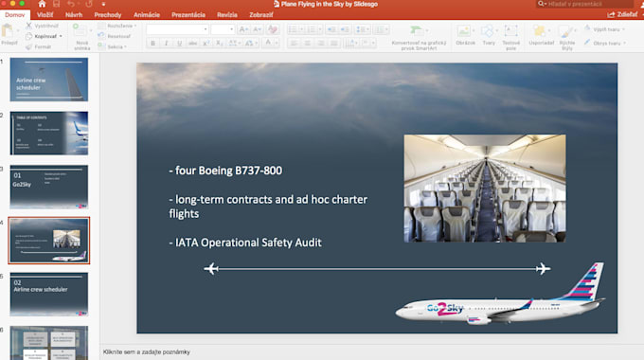The image size is (644, 360).
Task: Open the Revízia (Review) tab
Action: pyautogui.click(x=227, y=15)
